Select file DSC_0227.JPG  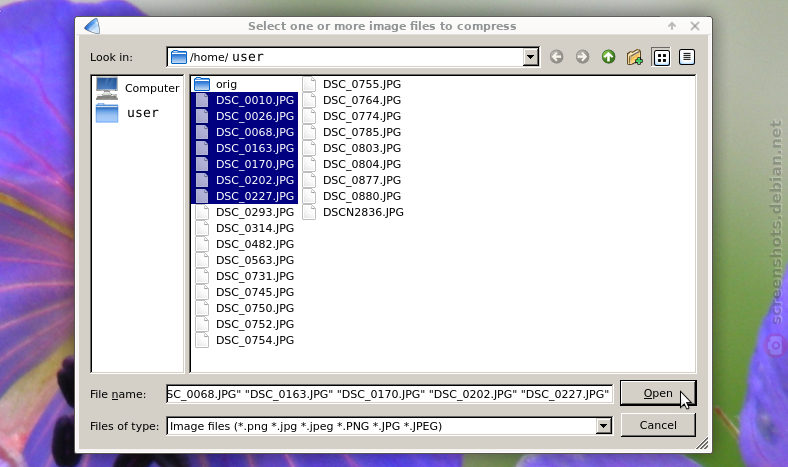245,196
